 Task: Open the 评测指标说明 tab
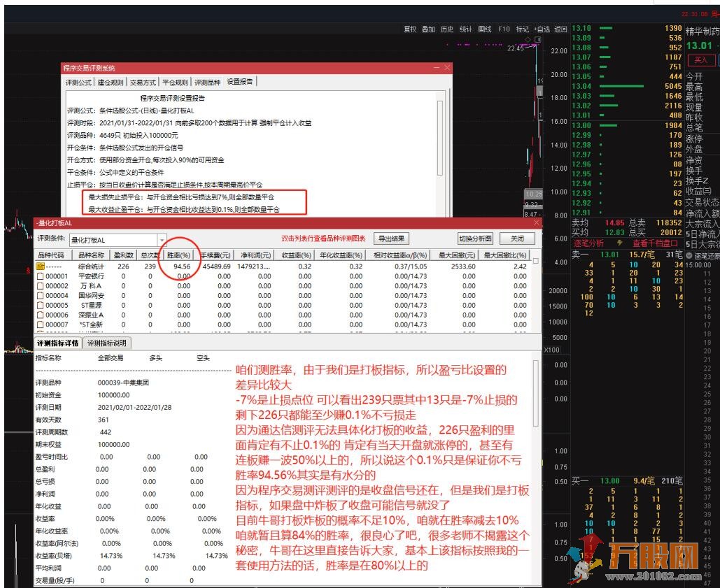coord(107,343)
